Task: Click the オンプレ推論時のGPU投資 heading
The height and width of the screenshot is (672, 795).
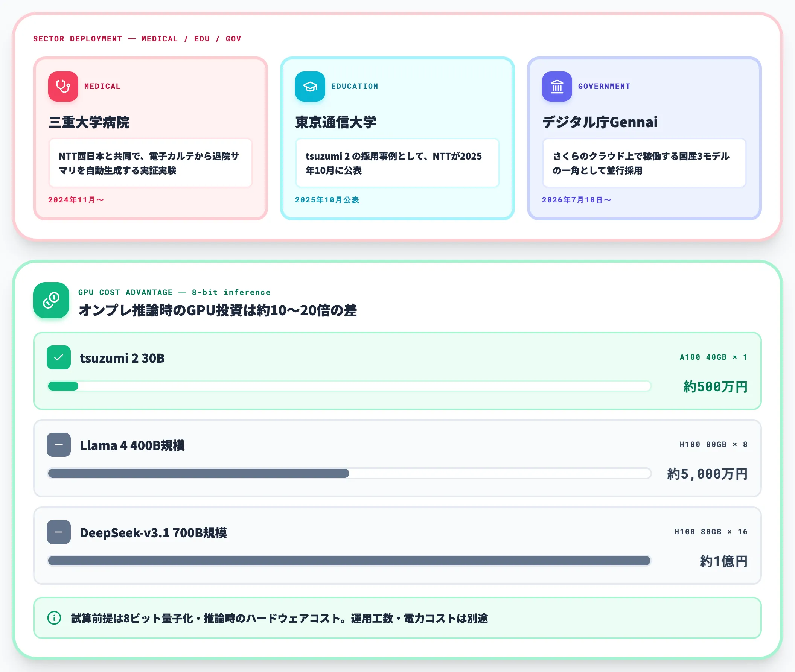Action: tap(218, 310)
